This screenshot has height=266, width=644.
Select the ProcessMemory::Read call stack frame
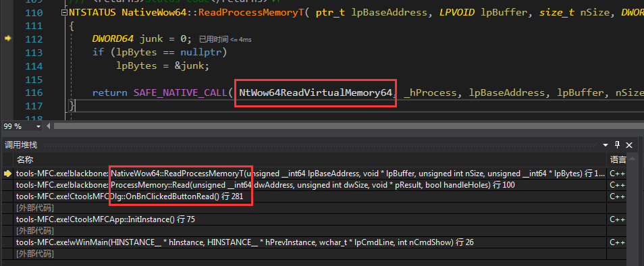click(x=310, y=185)
